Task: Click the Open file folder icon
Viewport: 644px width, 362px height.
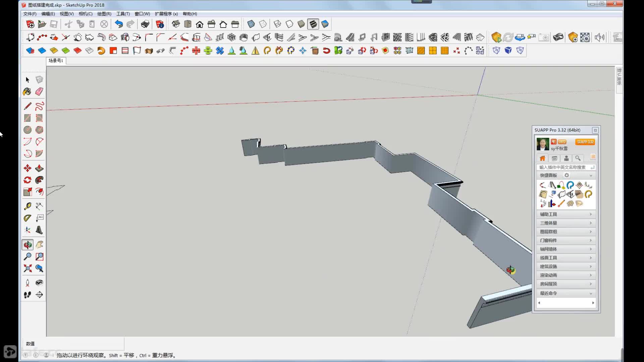Action: [x=42, y=24]
